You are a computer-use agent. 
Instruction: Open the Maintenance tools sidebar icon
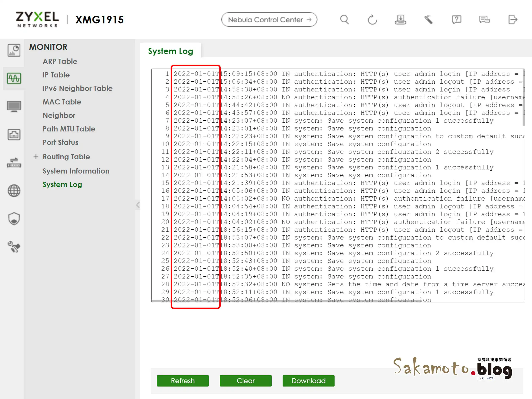click(14, 247)
